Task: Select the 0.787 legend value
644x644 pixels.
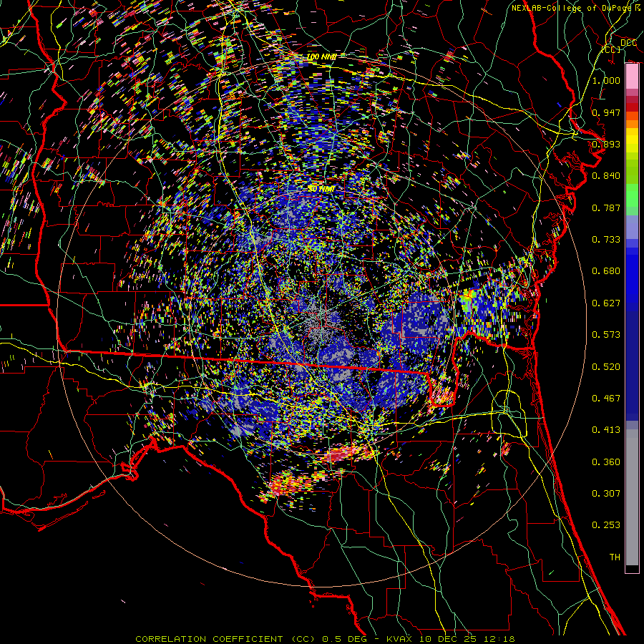Action: click(606, 208)
